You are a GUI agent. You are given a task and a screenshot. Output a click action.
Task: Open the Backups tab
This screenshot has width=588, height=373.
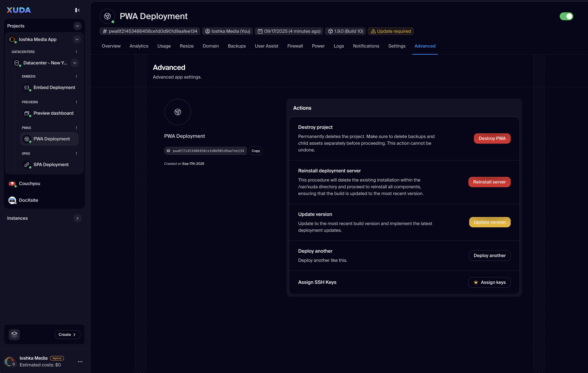237,46
